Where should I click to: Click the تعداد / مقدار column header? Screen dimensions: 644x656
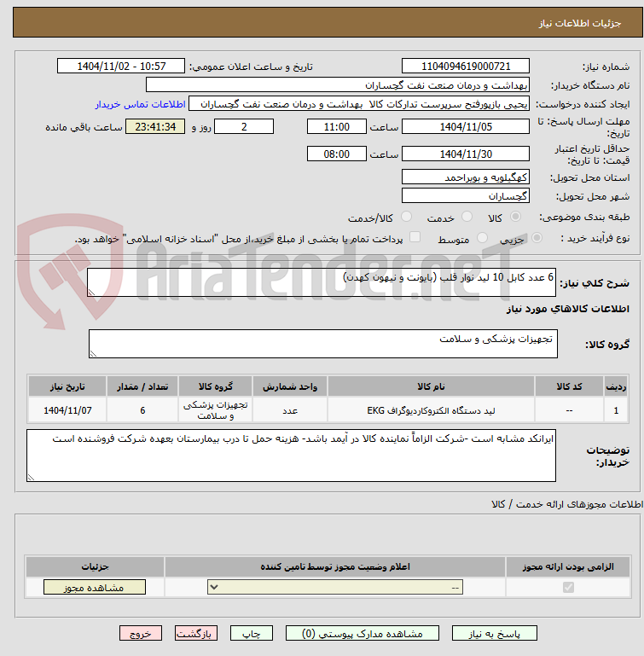[142, 386]
